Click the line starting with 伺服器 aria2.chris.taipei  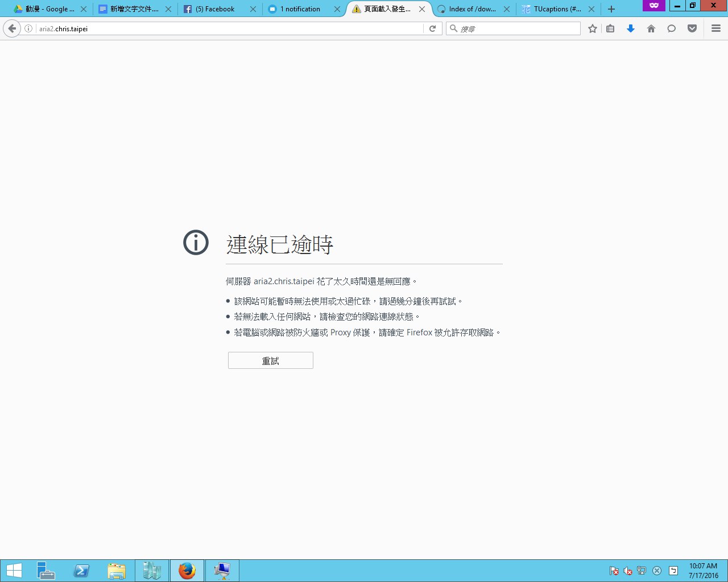pos(322,281)
